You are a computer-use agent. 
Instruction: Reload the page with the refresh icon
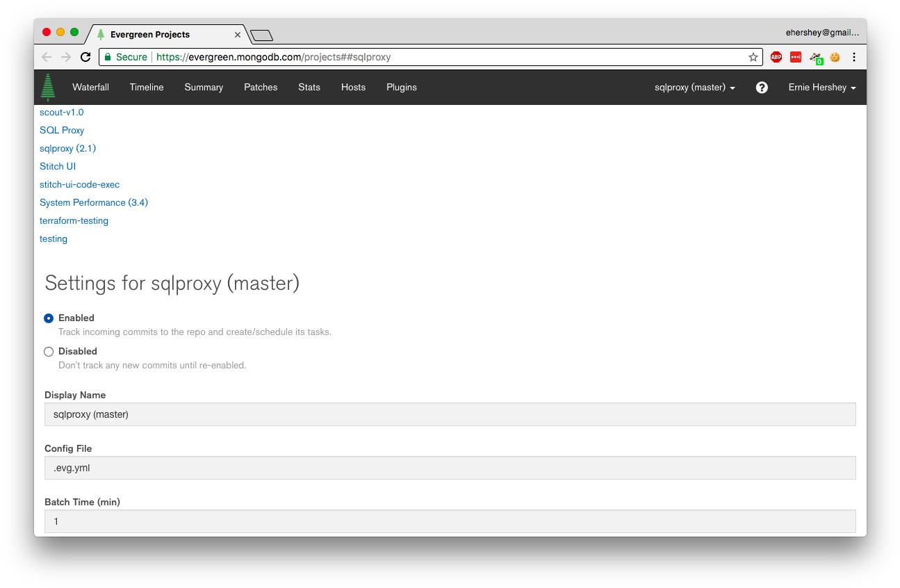point(85,57)
